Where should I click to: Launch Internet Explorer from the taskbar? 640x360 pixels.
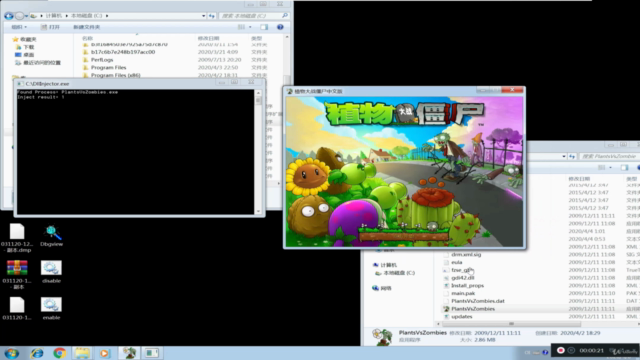pos(37,353)
